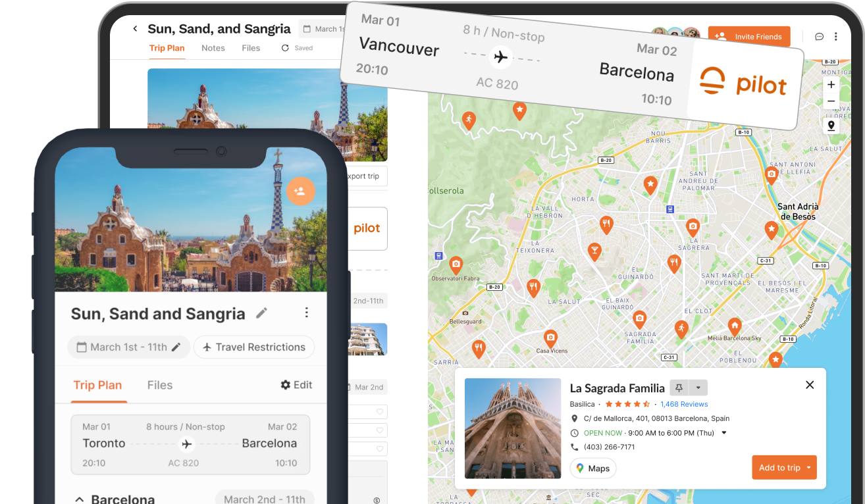Select the Meliá Barcelona Sky home pin

[x=735, y=326]
